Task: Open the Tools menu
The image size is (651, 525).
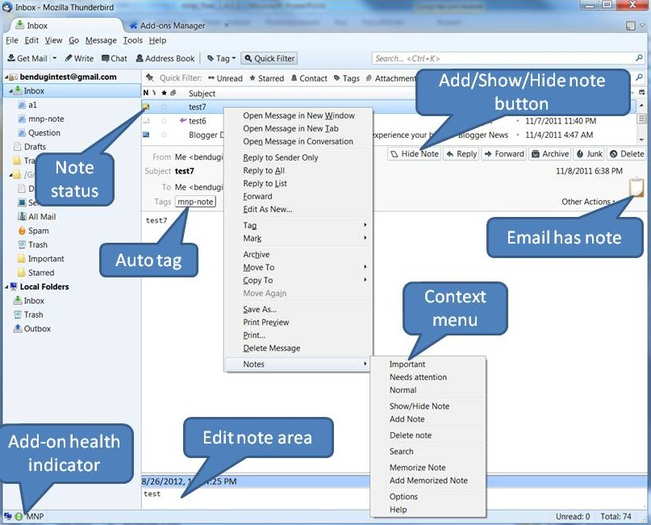Action: tap(133, 40)
